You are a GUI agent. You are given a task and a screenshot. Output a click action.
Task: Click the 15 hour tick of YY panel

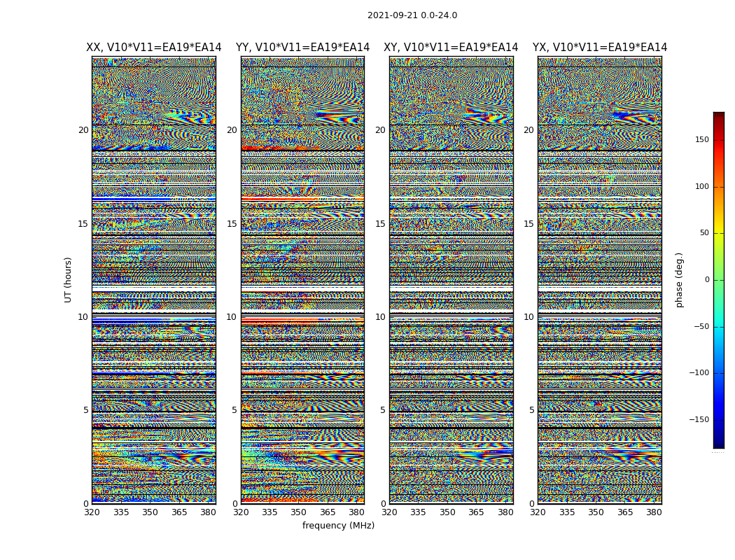click(x=232, y=223)
